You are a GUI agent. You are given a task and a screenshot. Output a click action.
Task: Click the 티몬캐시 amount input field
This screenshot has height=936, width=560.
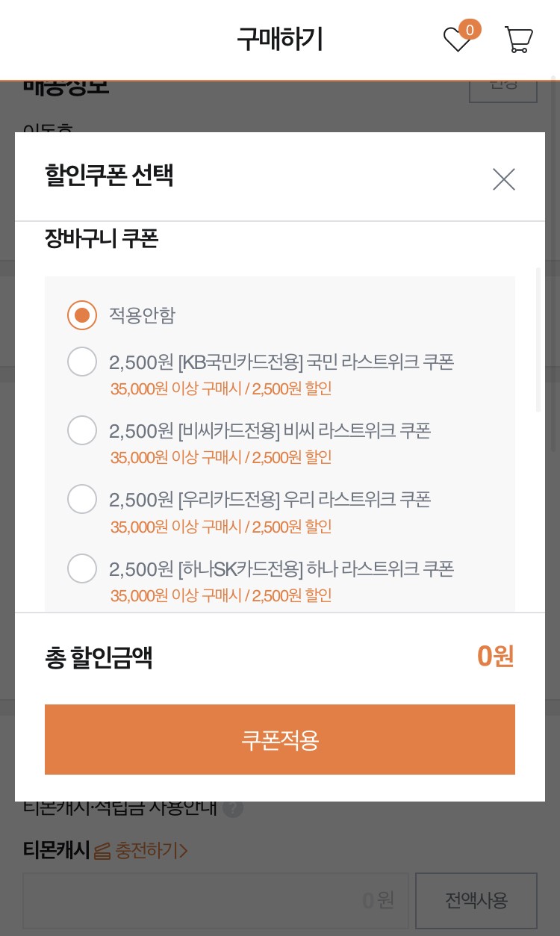coord(216,900)
